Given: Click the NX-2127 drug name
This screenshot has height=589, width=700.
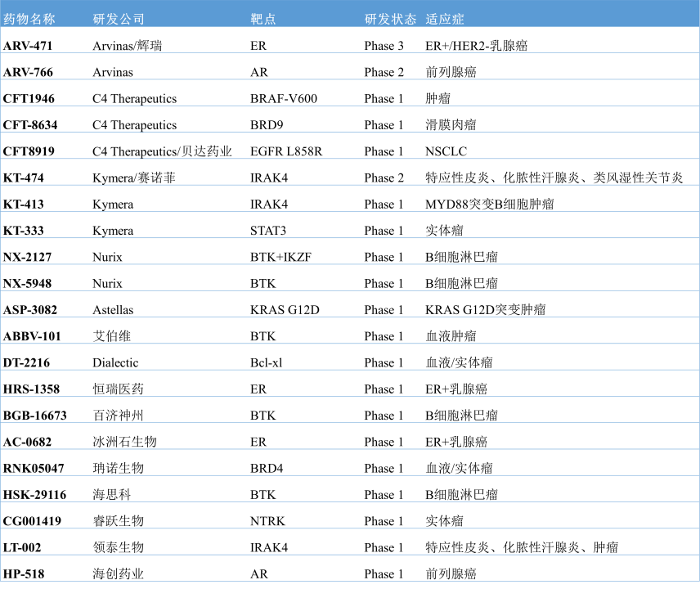Looking at the screenshot, I should coord(27,257).
